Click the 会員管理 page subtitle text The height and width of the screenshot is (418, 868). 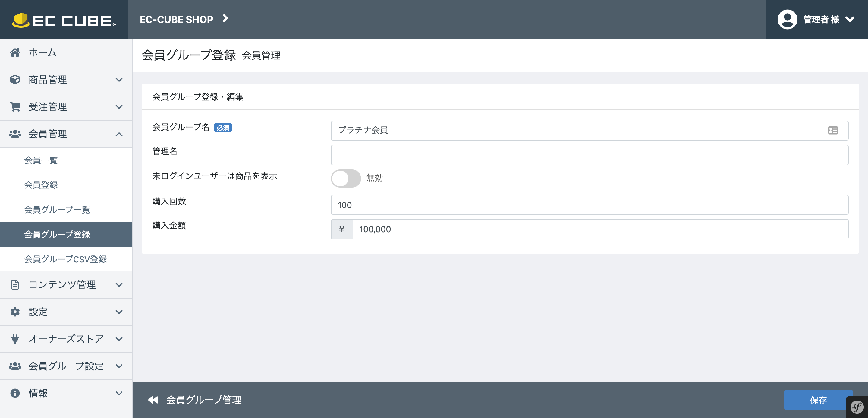[x=261, y=55]
